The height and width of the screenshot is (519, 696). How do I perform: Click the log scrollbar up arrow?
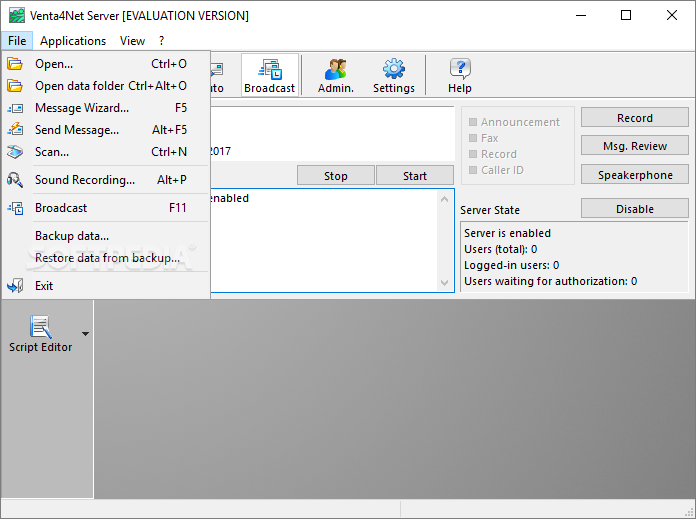(444, 199)
